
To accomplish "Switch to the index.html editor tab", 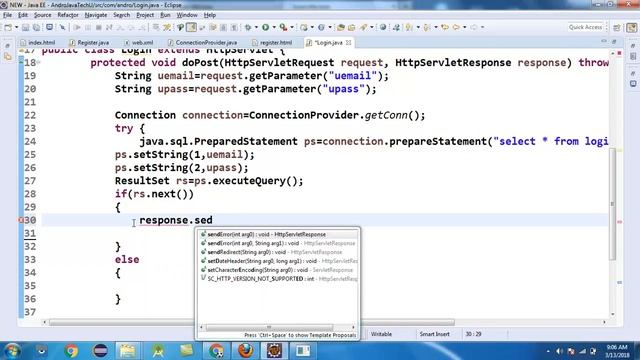I will click(x=38, y=42).
